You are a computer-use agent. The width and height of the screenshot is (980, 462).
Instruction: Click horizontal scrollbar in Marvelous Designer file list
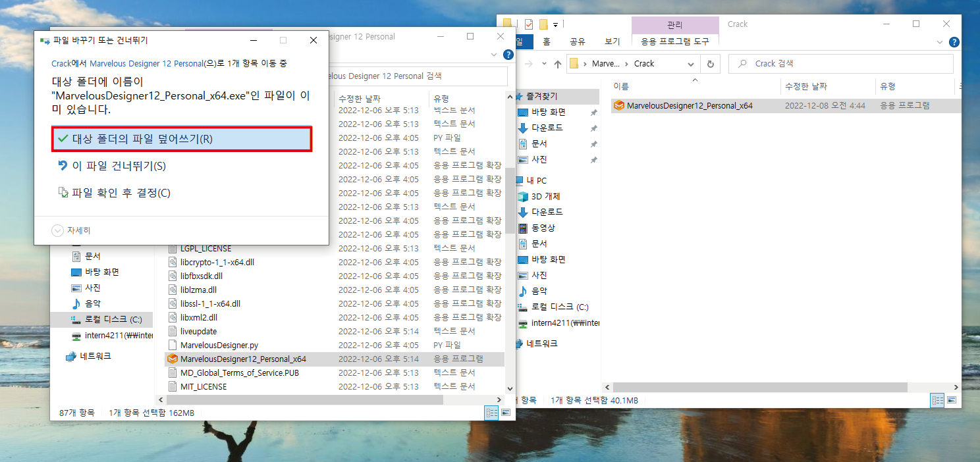coord(304,399)
